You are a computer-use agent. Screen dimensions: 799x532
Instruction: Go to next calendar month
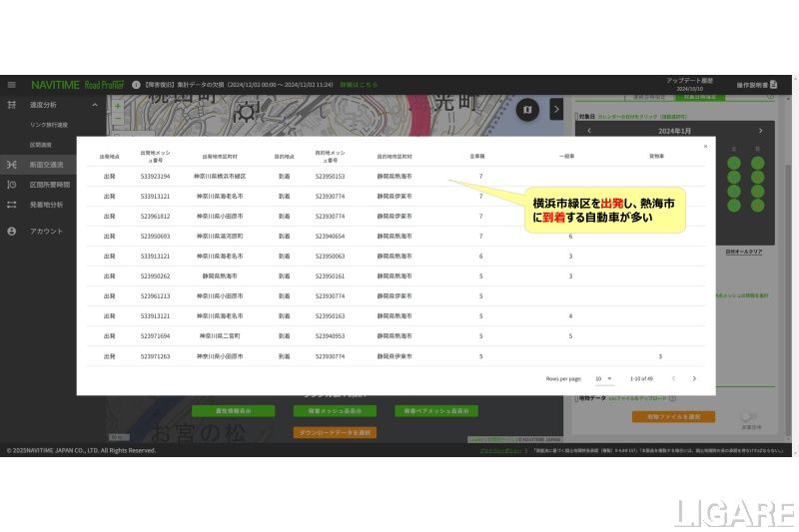pyautogui.click(x=761, y=131)
